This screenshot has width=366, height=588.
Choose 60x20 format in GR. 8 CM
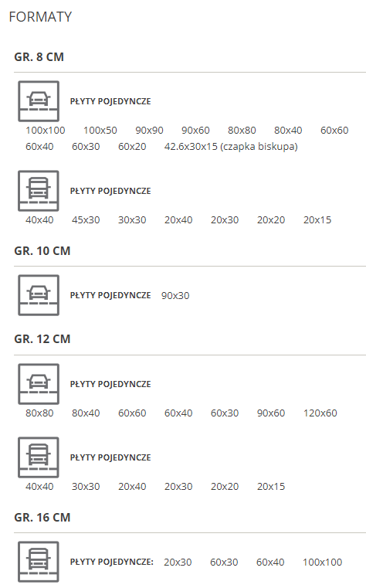[132, 146]
